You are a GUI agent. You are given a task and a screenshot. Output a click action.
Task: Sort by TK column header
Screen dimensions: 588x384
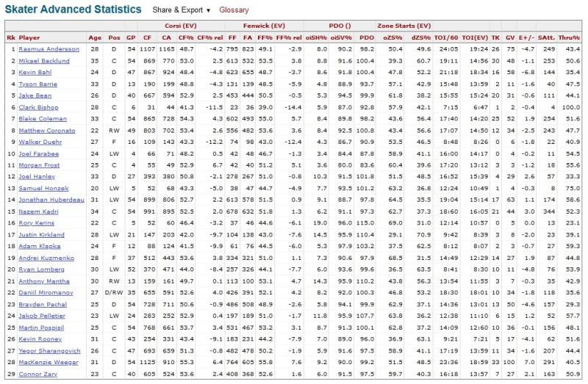coord(495,37)
